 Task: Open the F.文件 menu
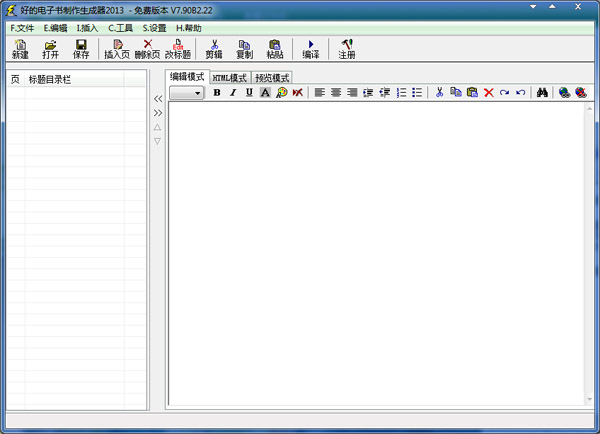coord(22,28)
